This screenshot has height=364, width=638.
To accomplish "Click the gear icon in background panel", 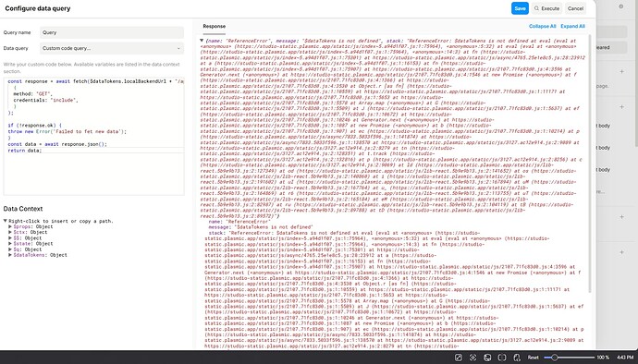I will 621,6.
